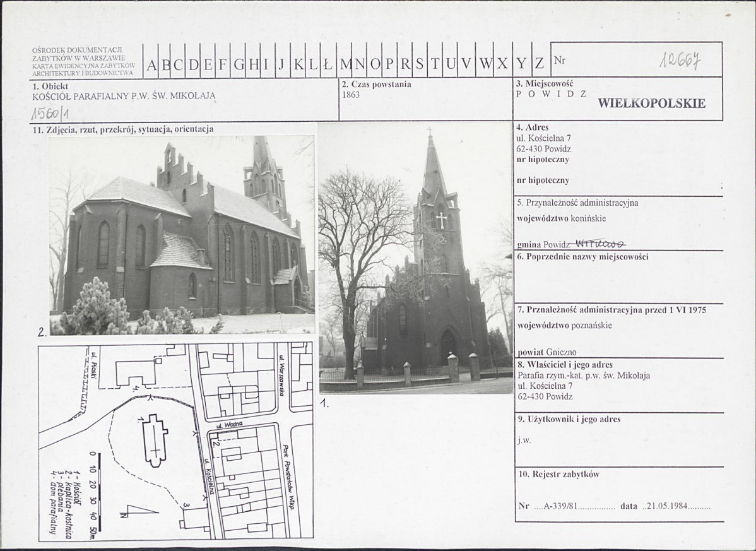
Task: Click the locality name POWIDZ
Action: click(x=551, y=93)
